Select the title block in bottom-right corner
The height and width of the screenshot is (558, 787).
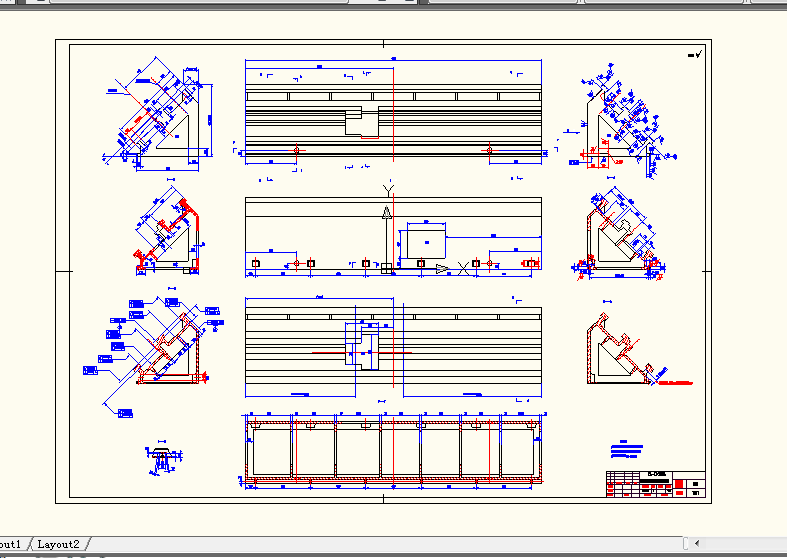point(655,484)
